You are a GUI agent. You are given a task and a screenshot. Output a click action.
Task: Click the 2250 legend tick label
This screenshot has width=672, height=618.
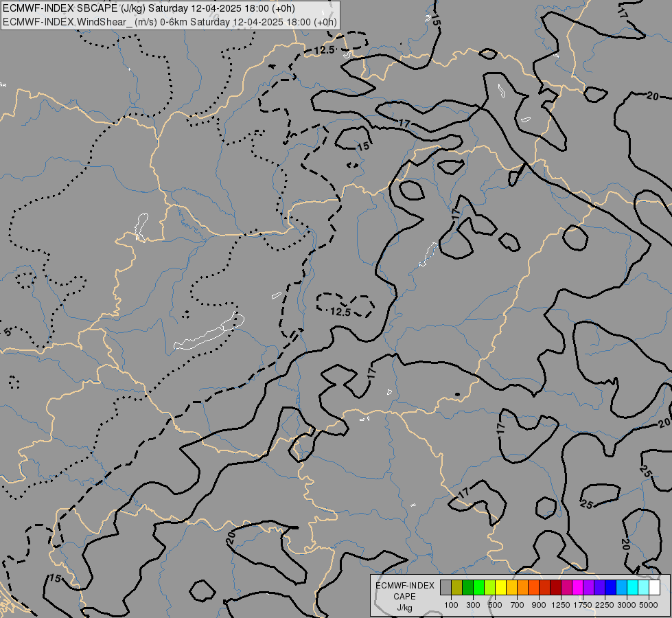point(605,605)
